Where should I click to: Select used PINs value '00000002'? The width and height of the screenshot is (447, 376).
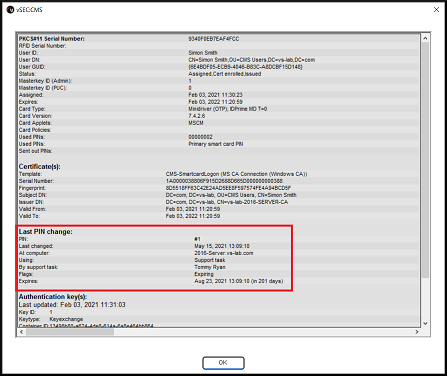tap(200, 137)
